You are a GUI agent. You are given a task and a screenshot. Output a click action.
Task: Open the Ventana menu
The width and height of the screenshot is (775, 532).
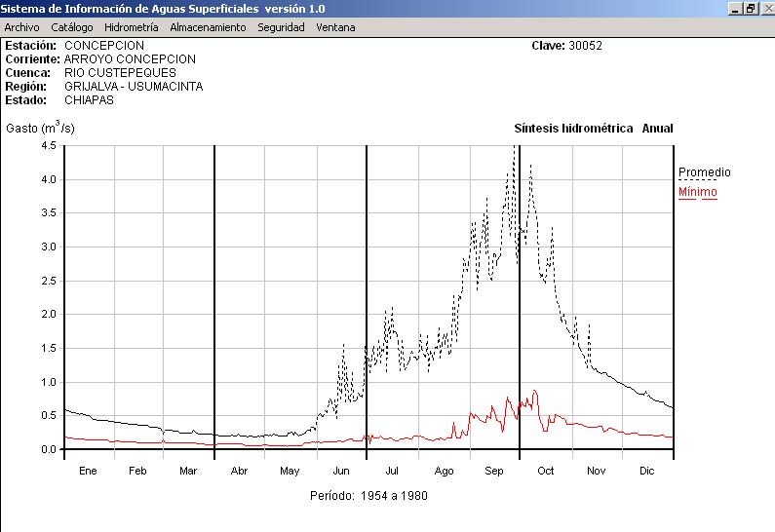[335, 27]
